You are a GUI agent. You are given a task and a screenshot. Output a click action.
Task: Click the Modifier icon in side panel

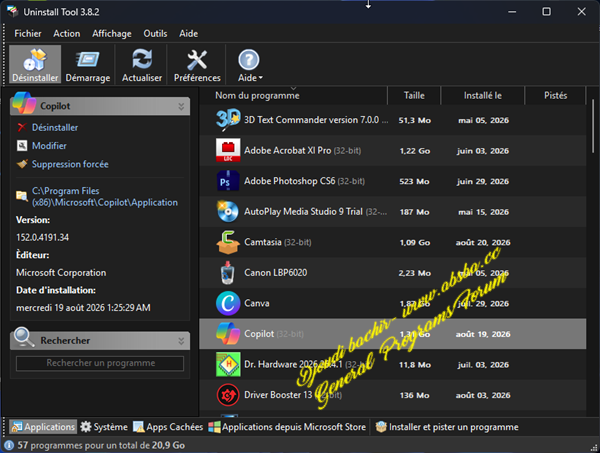[22, 145]
